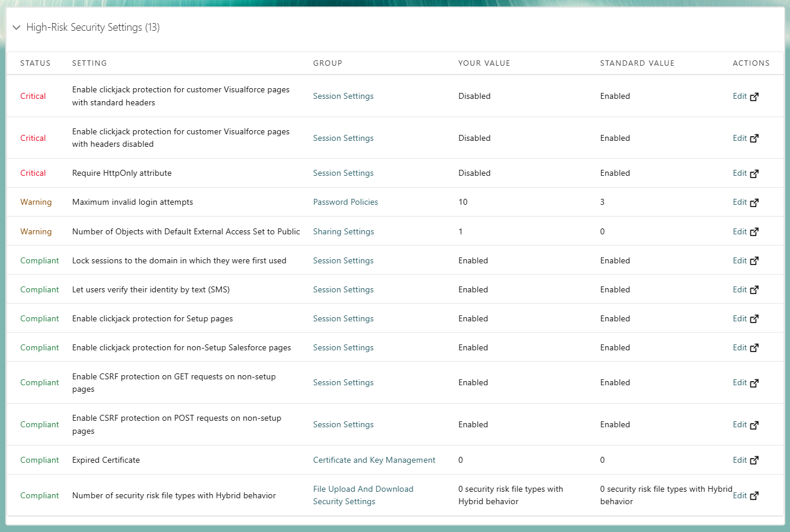The image size is (790, 532).
Task: Click external icon for Hybrid behavior file types row
Action: (754, 496)
